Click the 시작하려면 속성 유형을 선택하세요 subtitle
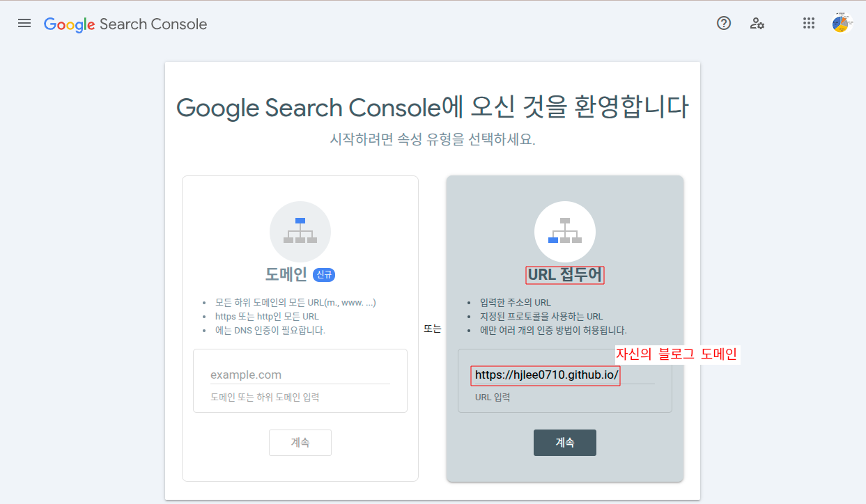 432,139
